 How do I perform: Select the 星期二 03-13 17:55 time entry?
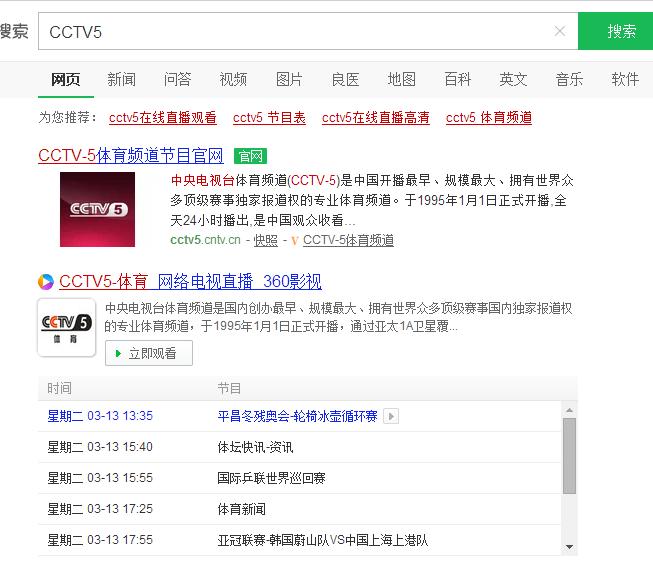click(100, 540)
